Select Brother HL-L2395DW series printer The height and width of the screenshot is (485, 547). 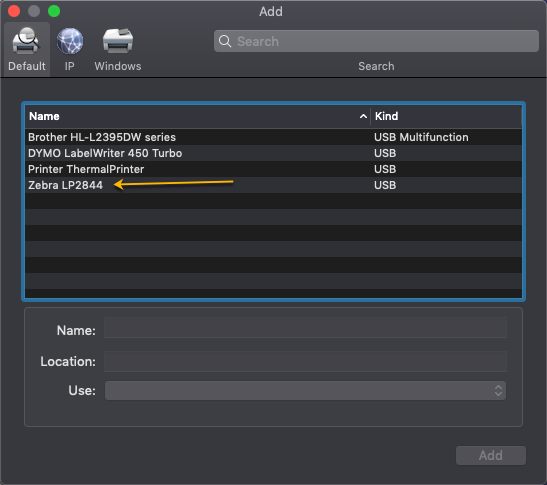click(x=273, y=137)
